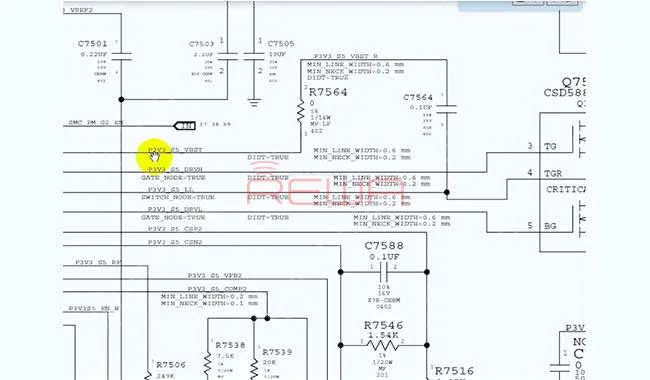Click the TGR pin label
650x380 pixels.
(553, 173)
